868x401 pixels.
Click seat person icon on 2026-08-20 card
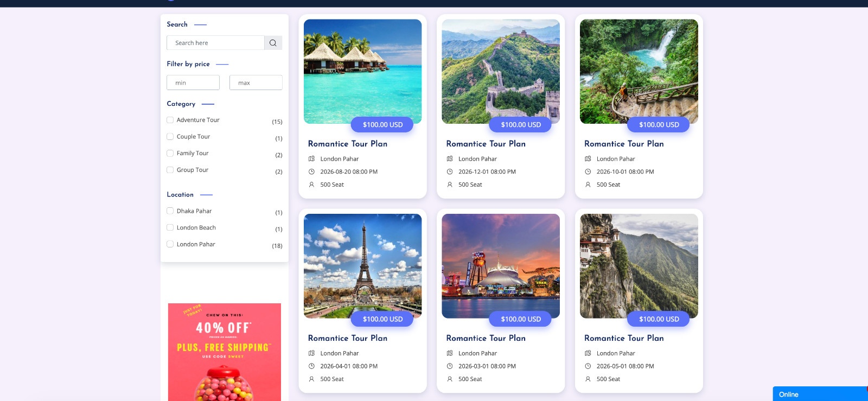[311, 184]
